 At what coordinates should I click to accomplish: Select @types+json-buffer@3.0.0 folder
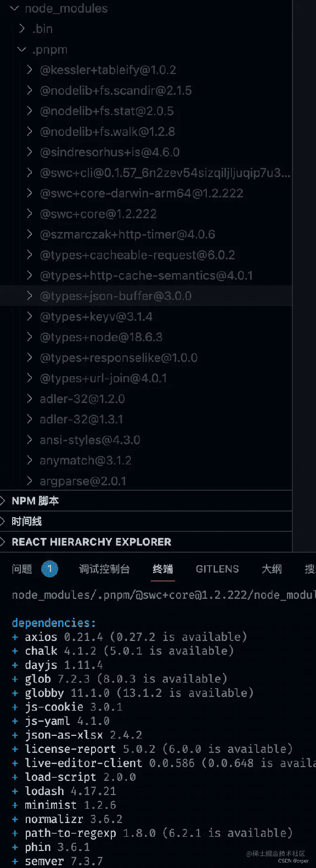146,296
